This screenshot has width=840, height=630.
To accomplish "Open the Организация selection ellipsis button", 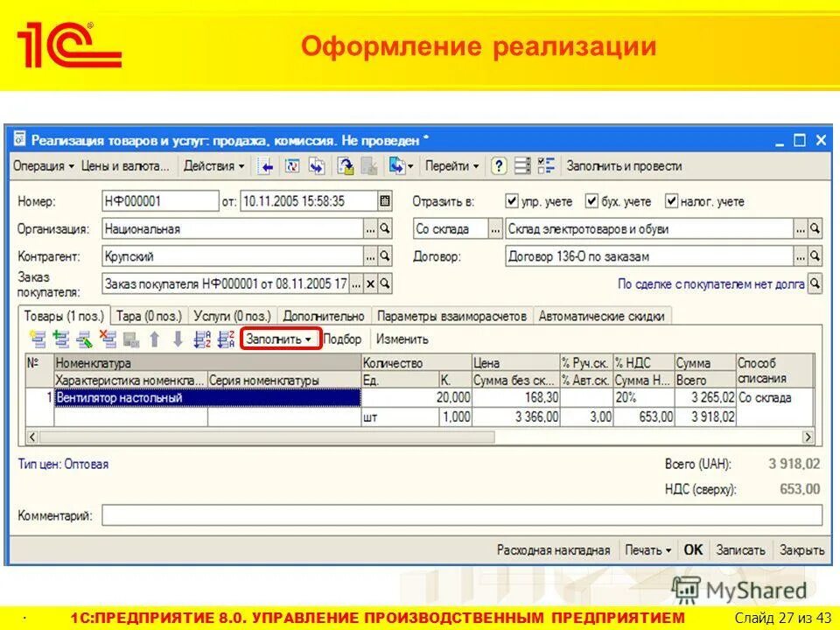I will (370, 228).
